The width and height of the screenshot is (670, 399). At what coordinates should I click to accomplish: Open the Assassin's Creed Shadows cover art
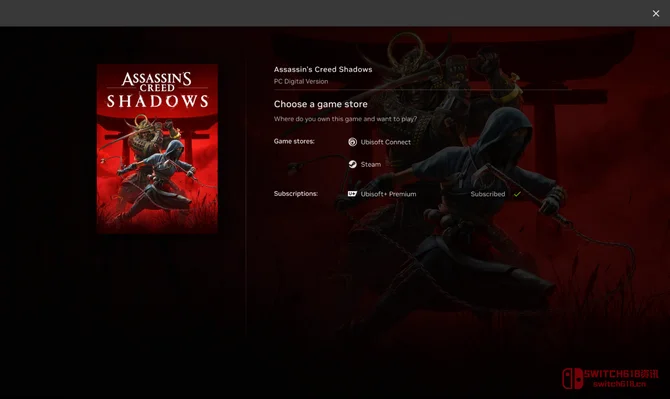pos(157,149)
